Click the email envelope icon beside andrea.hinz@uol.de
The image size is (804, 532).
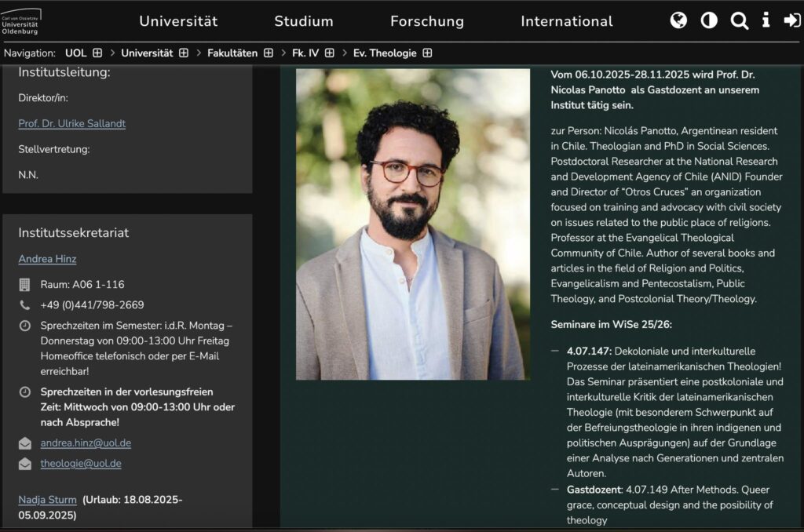(25, 443)
